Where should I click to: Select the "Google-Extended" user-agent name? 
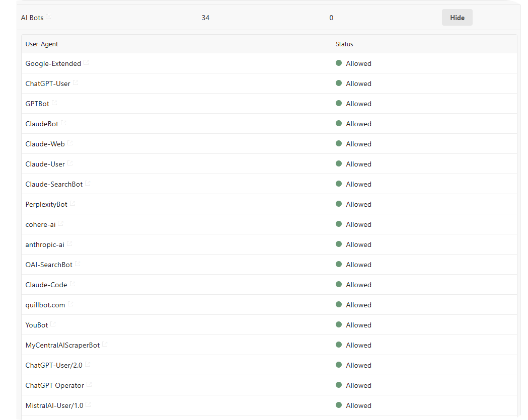53,63
